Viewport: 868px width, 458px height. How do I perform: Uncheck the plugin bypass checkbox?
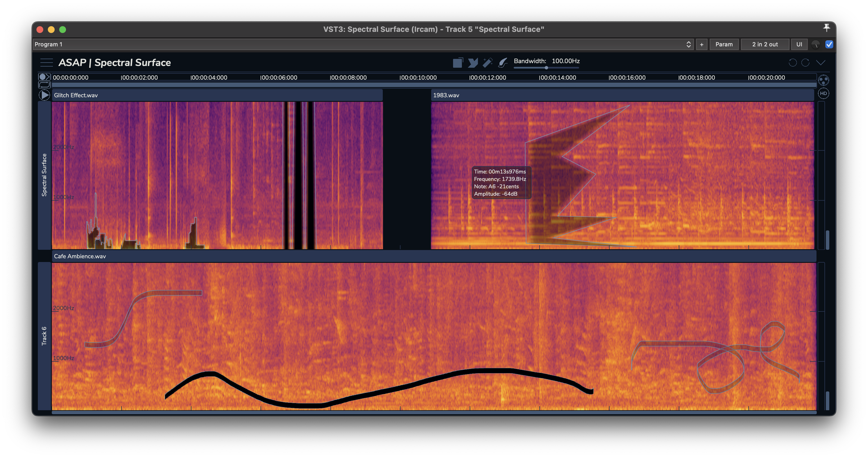click(x=829, y=44)
